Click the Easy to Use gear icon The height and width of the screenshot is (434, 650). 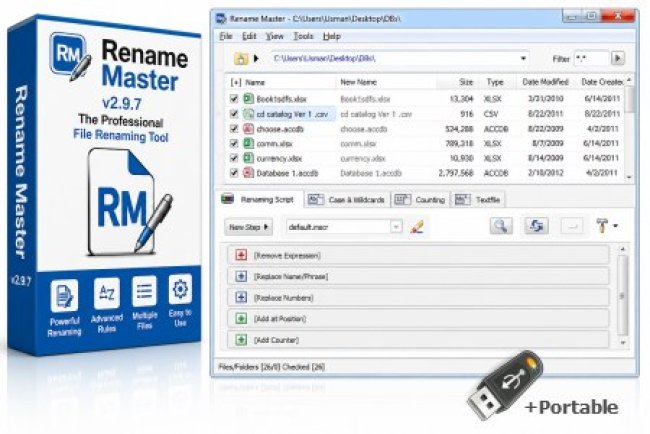pyautogui.click(x=180, y=289)
